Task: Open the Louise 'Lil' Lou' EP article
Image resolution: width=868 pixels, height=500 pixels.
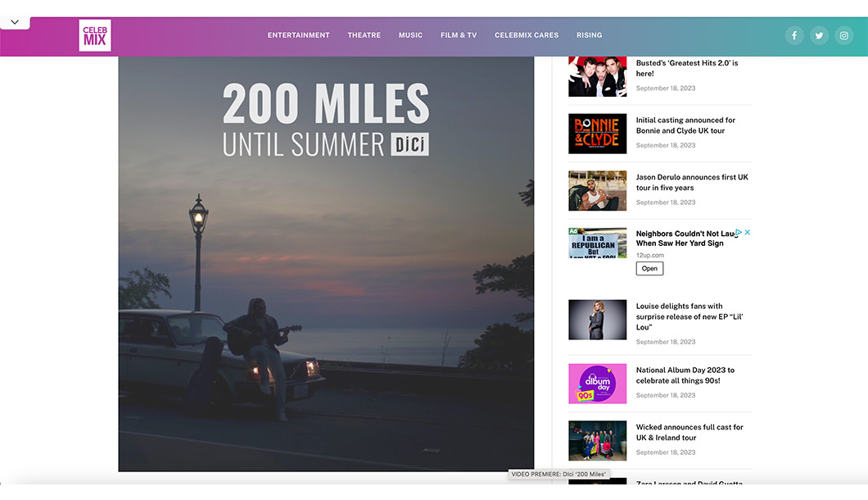Action: (689, 316)
